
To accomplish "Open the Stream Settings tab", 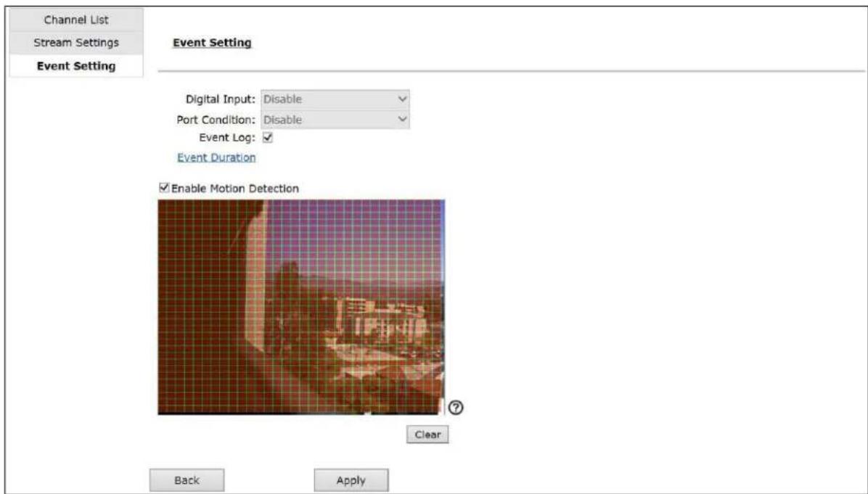I will [x=76, y=43].
